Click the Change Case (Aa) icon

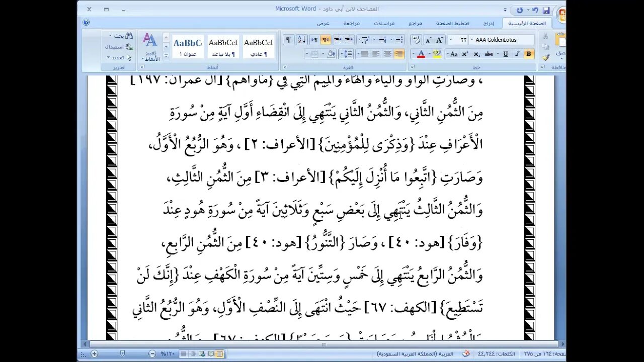[453, 54]
